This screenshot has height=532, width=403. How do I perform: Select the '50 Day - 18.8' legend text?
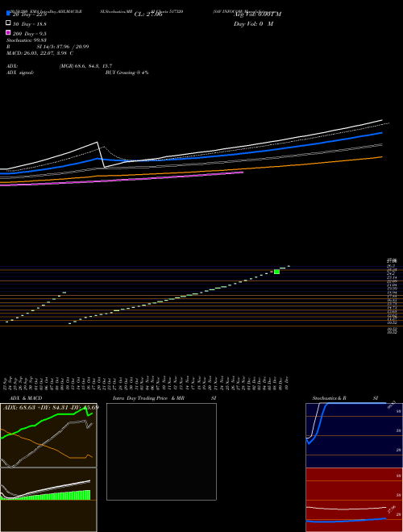pyautogui.click(x=30, y=24)
